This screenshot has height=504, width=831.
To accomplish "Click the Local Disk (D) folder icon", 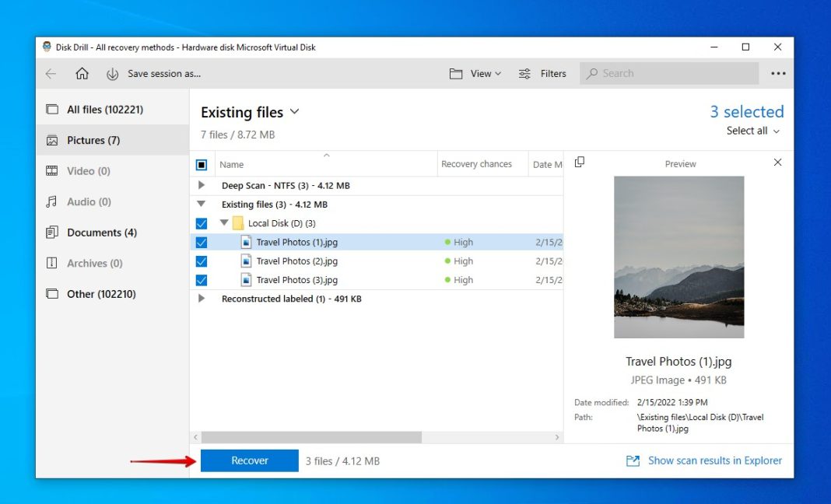I will click(238, 223).
